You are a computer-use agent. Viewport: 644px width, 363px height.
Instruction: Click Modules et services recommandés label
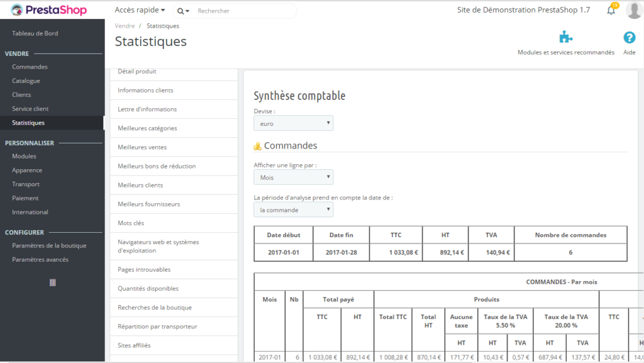coord(566,52)
